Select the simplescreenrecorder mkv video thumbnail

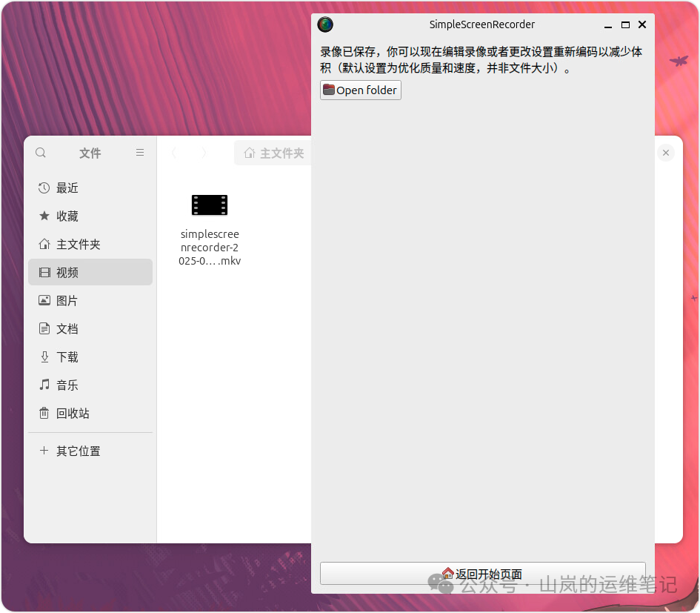pyautogui.click(x=210, y=205)
